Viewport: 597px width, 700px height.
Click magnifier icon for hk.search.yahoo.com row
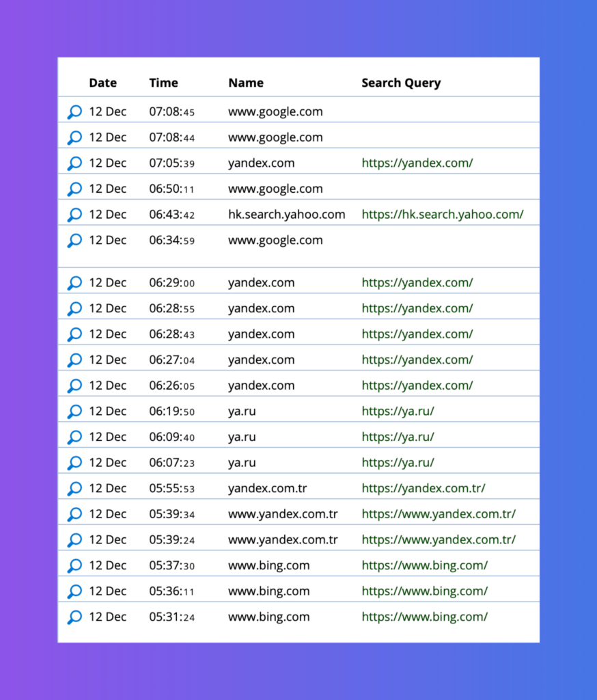point(74,215)
